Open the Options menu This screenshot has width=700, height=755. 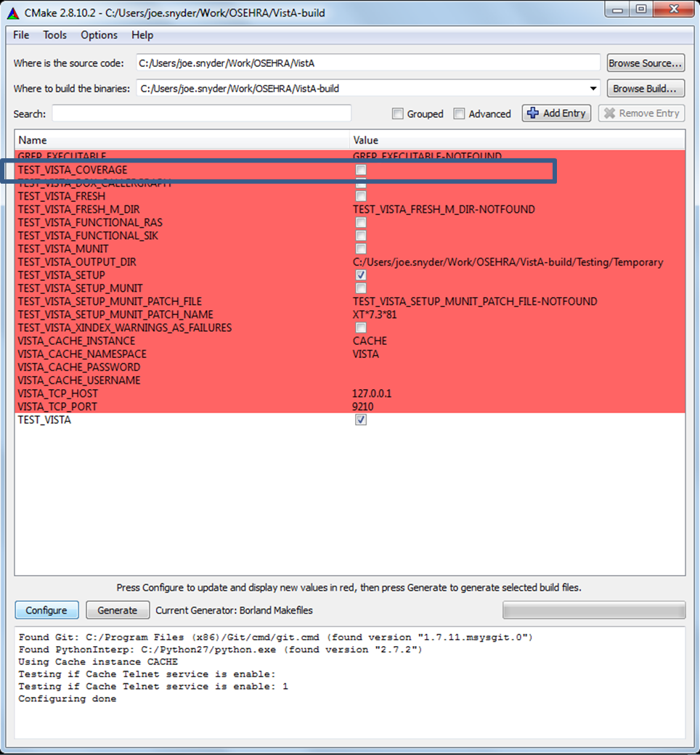[x=99, y=35]
